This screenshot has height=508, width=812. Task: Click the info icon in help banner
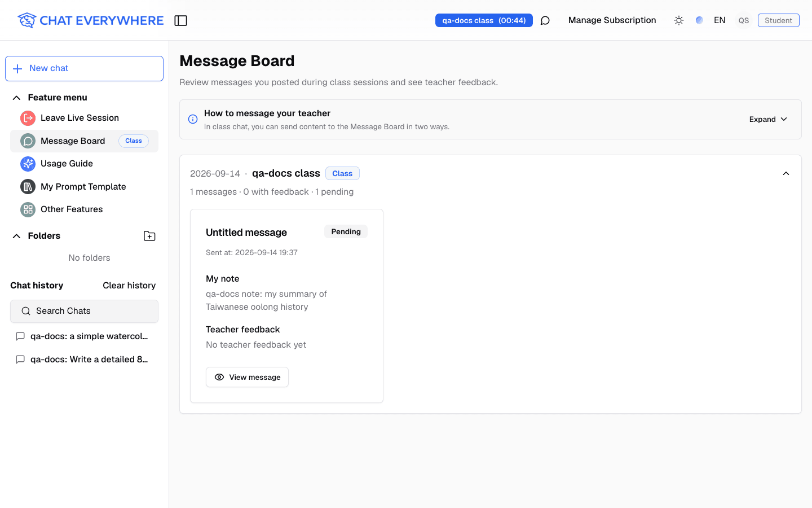click(193, 119)
